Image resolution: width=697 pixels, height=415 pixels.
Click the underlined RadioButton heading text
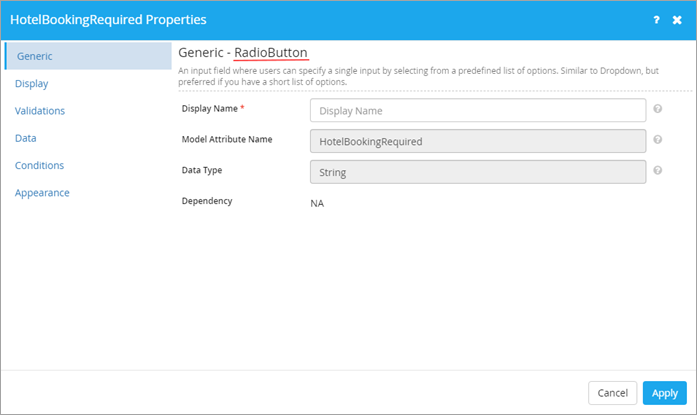pos(271,52)
